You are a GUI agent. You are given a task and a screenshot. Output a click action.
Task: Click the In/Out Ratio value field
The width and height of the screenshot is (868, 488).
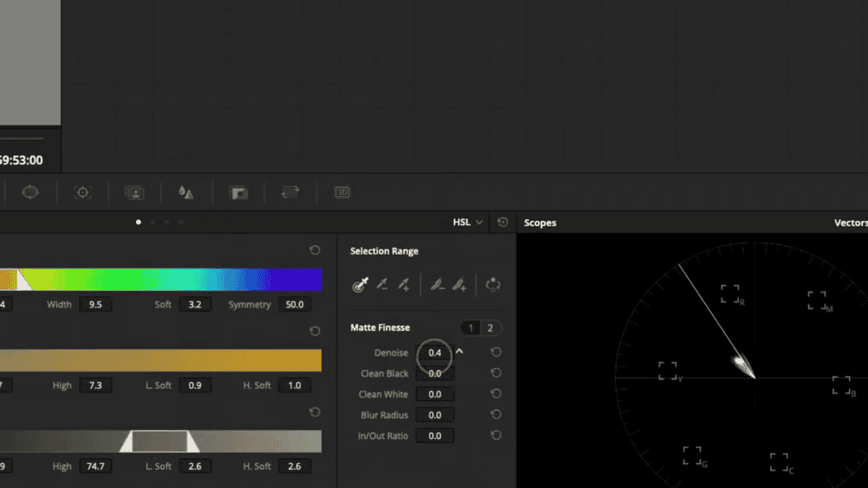tap(435, 436)
